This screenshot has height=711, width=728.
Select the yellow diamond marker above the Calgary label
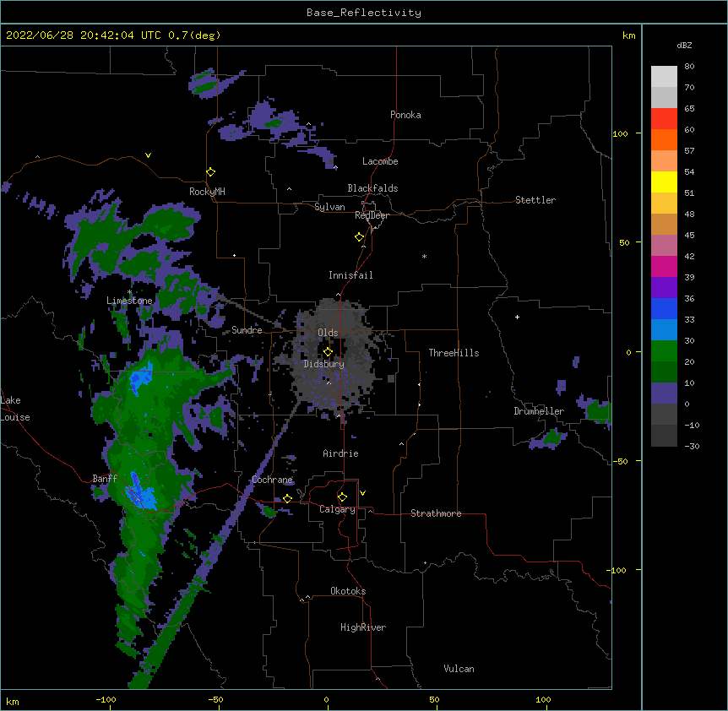click(342, 497)
